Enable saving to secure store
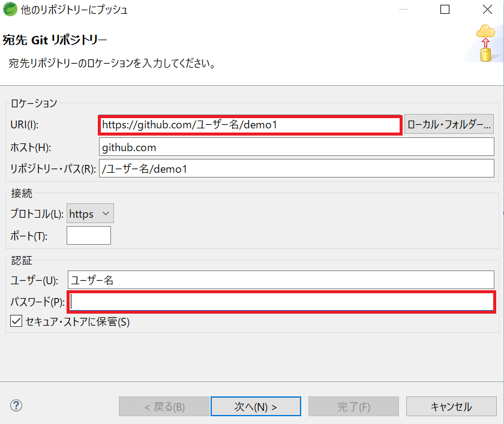Image resolution: width=504 pixels, height=424 pixels. 16,321
